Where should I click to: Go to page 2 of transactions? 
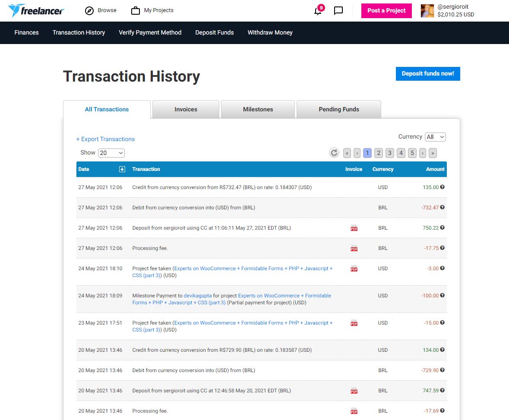(x=379, y=153)
